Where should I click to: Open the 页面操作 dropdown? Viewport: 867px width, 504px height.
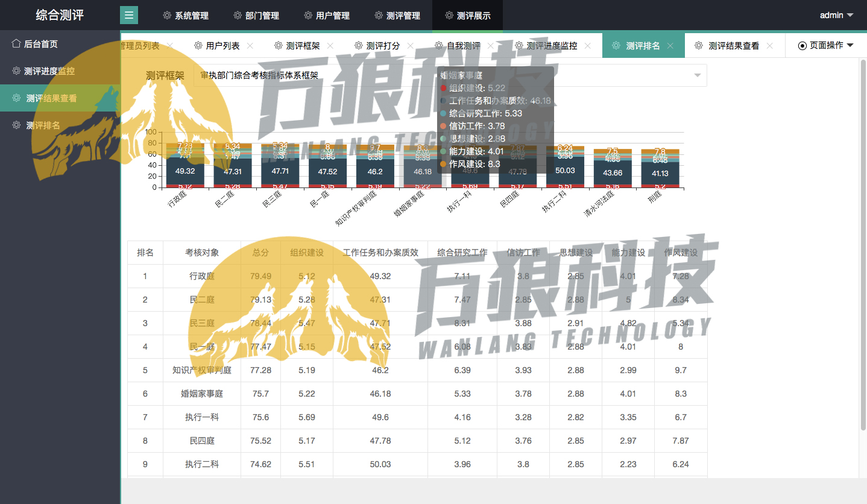[826, 45]
